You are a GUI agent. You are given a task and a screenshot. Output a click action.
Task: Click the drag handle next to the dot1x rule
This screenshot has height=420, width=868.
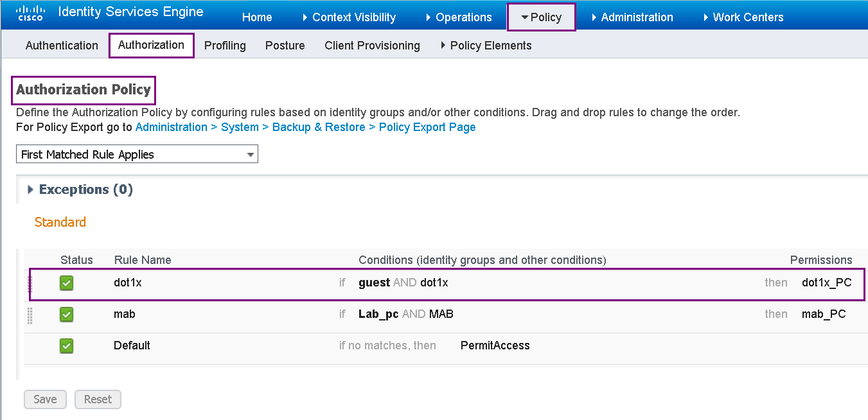coord(30,283)
